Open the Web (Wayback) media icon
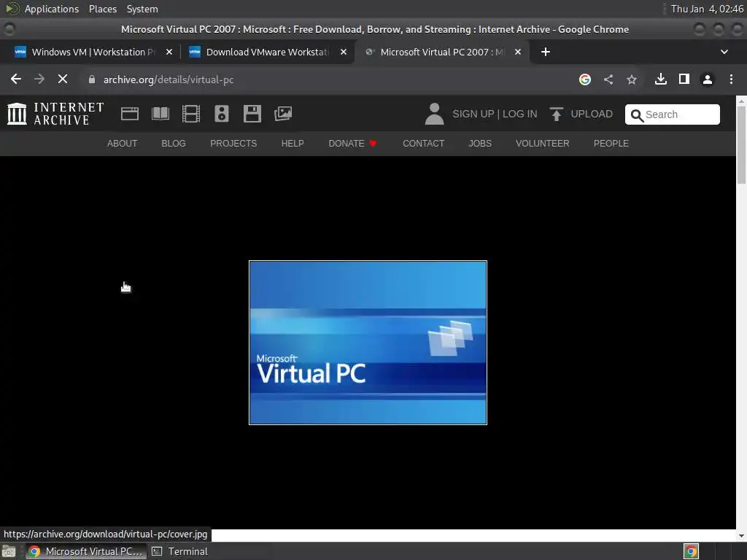Viewport: 747px width, 560px height. coord(130,114)
